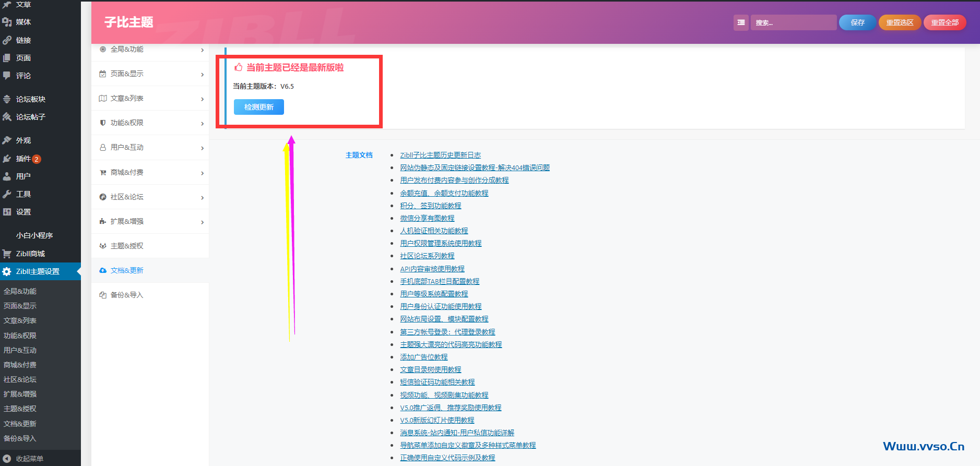This screenshot has height=466, width=980.
Task: Click the collapse menu (收起菜单) arrow icon
Action: [x=7, y=459]
